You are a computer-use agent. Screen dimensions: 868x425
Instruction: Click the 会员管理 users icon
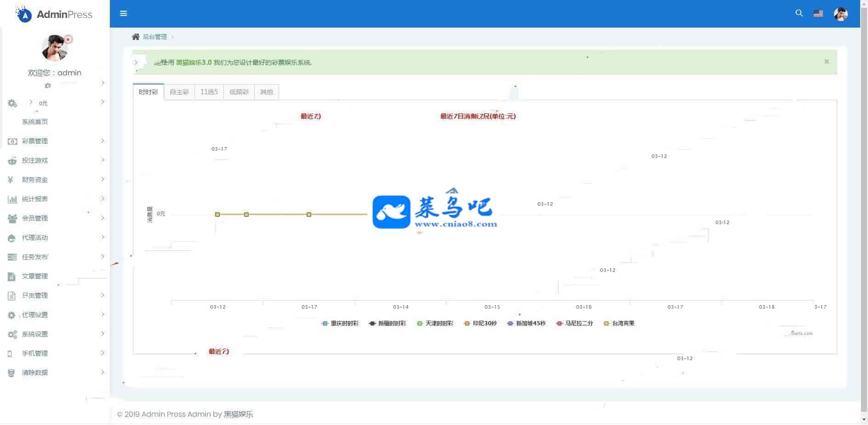coord(12,218)
